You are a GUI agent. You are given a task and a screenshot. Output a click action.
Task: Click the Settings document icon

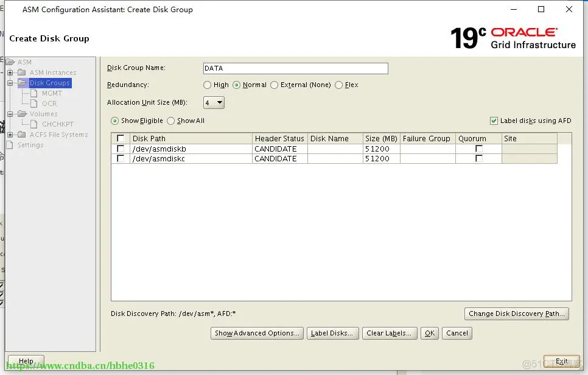click(x=10, y=145)
